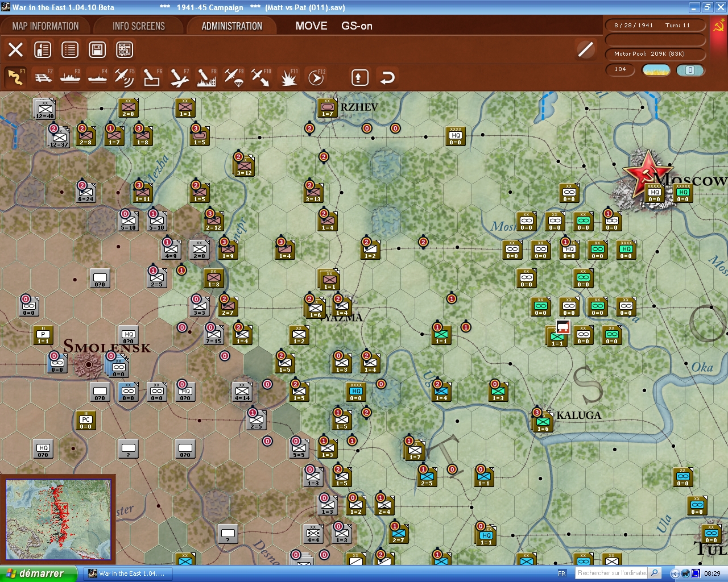Select Bomb City mode (F8)
The image size is (728, 582).
coord(206,77)
